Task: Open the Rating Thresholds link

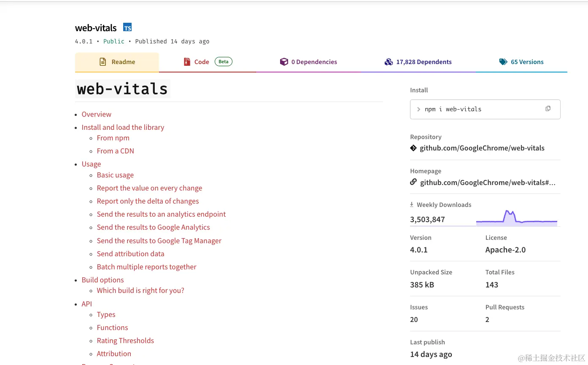Action: [125, 341]
